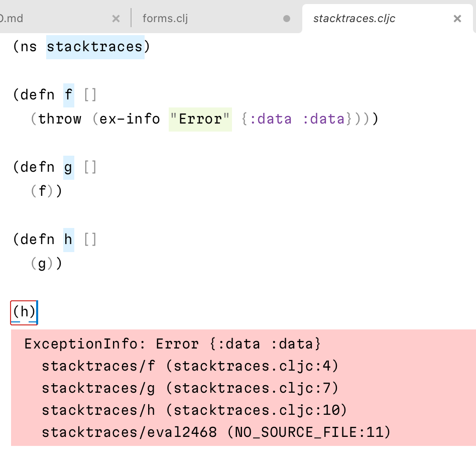Click the first :data keyword in the map
This screenshot has width=476, height=462.
[x=271, y=119]
